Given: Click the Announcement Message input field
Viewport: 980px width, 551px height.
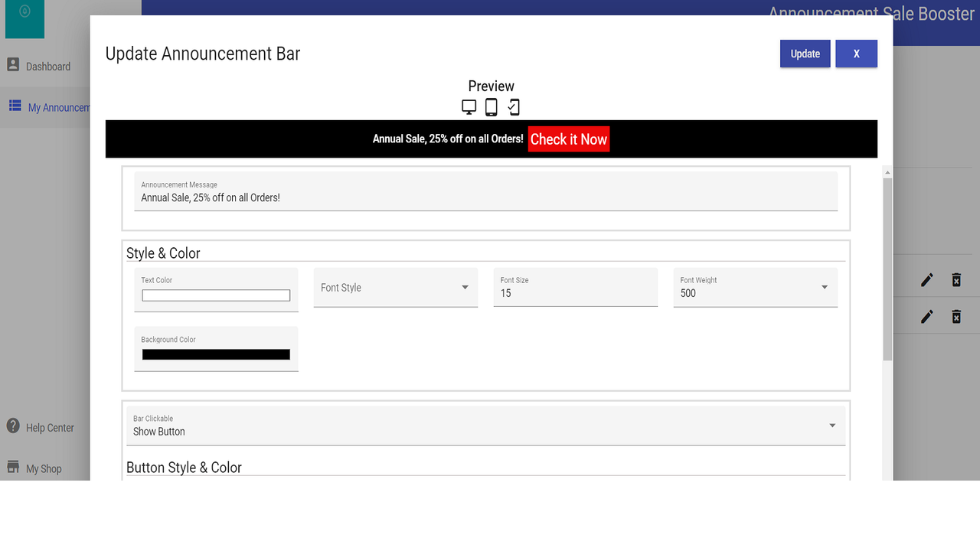Looking at the screenshot, I should (486, 191).
